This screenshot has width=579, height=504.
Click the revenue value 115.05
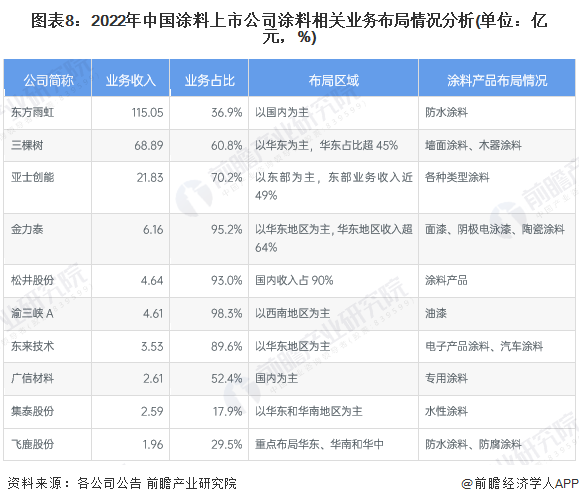pos(147,113)
